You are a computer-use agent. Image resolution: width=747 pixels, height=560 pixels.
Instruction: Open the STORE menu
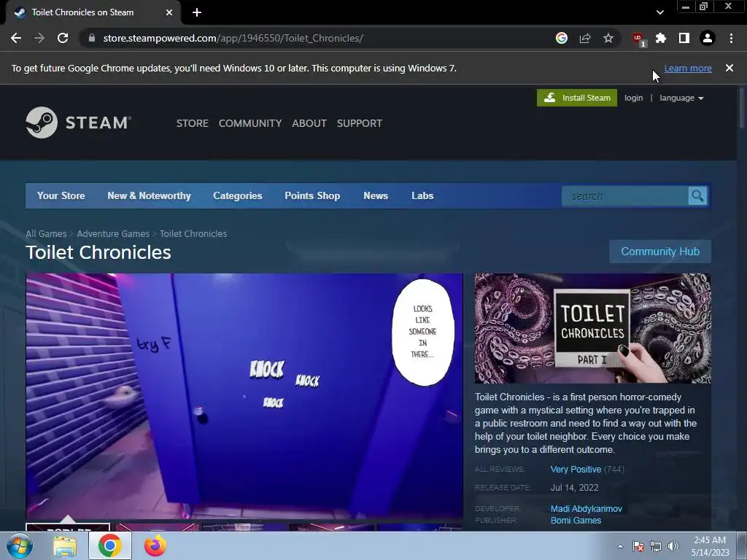[193, 123]
